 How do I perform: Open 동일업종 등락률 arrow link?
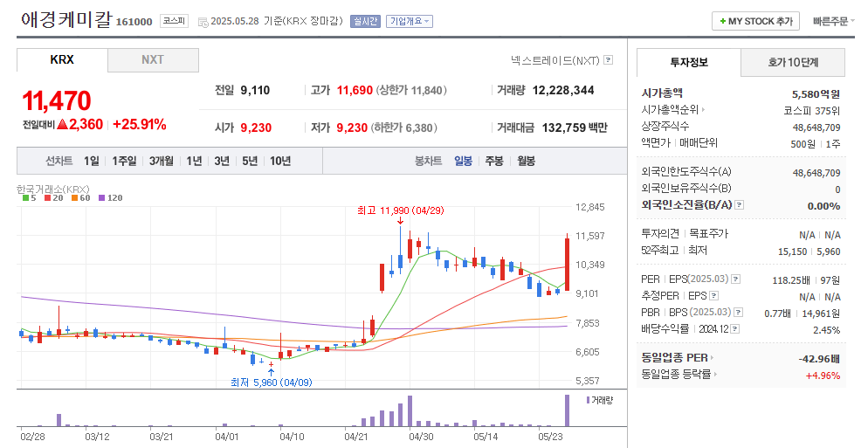click(715, 375)
